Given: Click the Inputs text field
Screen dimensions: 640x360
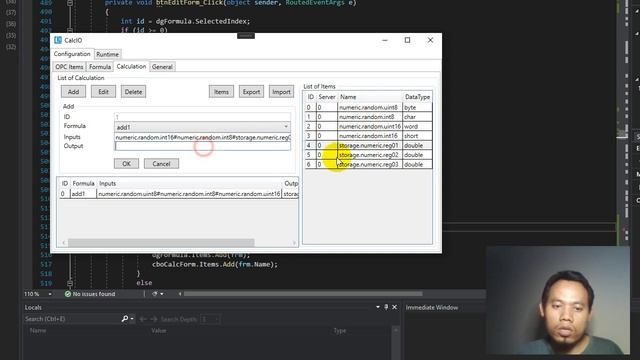Looking at the screenshot, I should [x=202, y=137].
